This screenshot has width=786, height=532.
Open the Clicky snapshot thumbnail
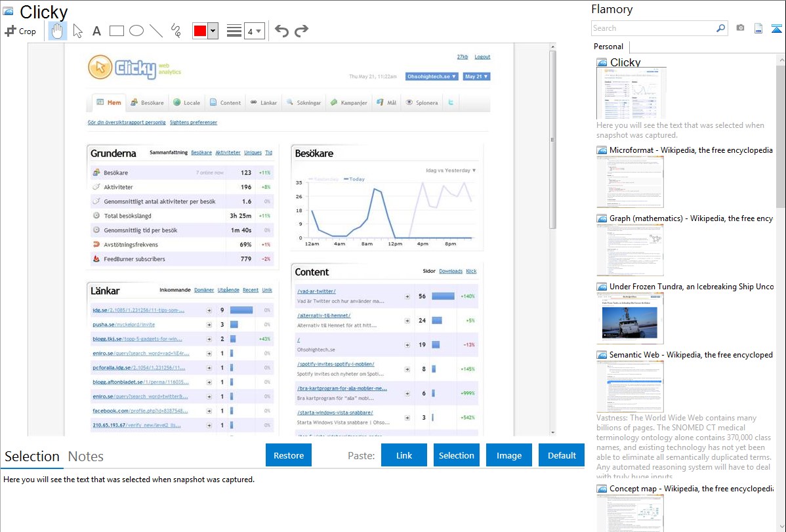[631, 94]
